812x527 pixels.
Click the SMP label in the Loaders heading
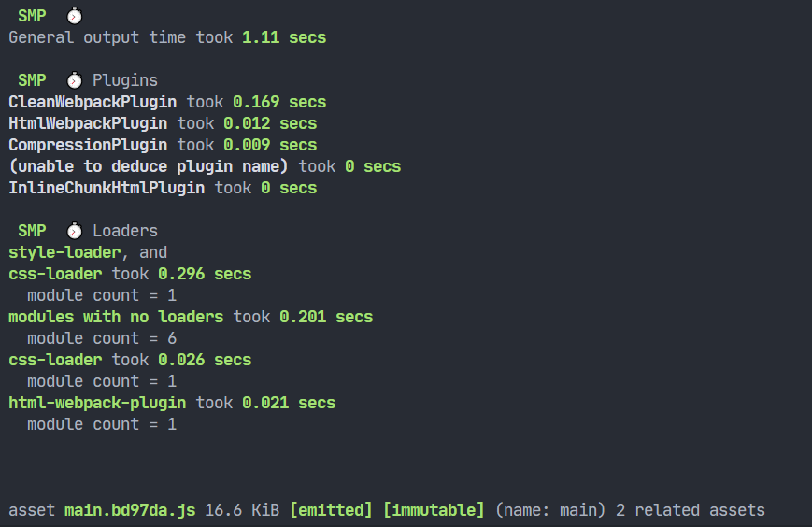[32, 231]
